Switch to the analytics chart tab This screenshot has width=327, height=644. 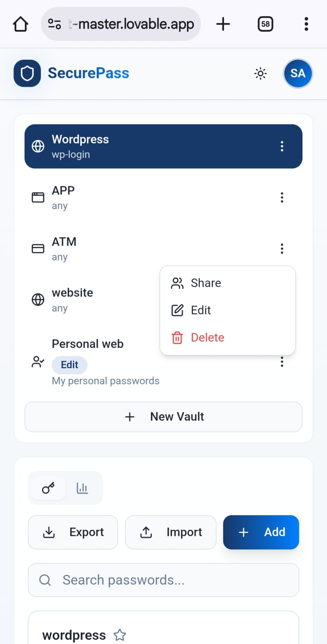tap(82, 488)
